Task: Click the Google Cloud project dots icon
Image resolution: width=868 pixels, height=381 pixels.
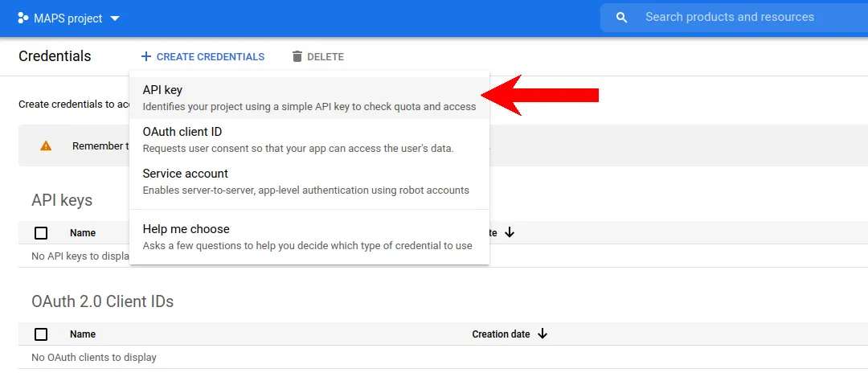Action: pos(23,18)
